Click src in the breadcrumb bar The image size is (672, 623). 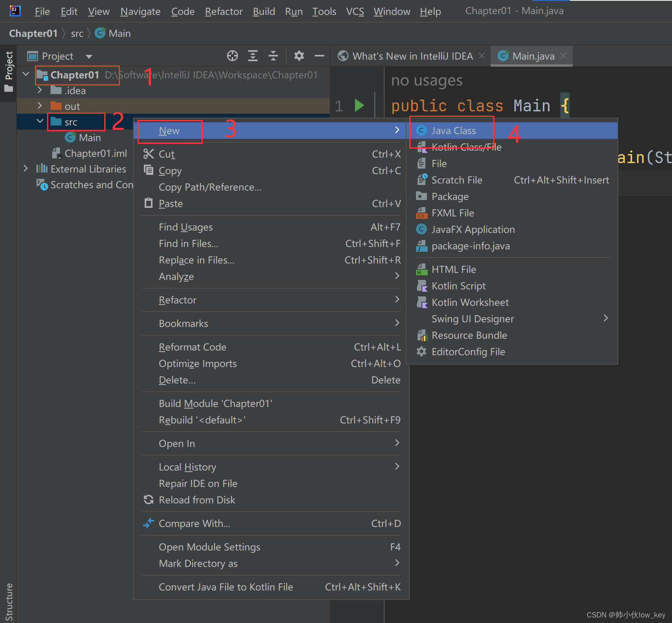coord(77,34)
